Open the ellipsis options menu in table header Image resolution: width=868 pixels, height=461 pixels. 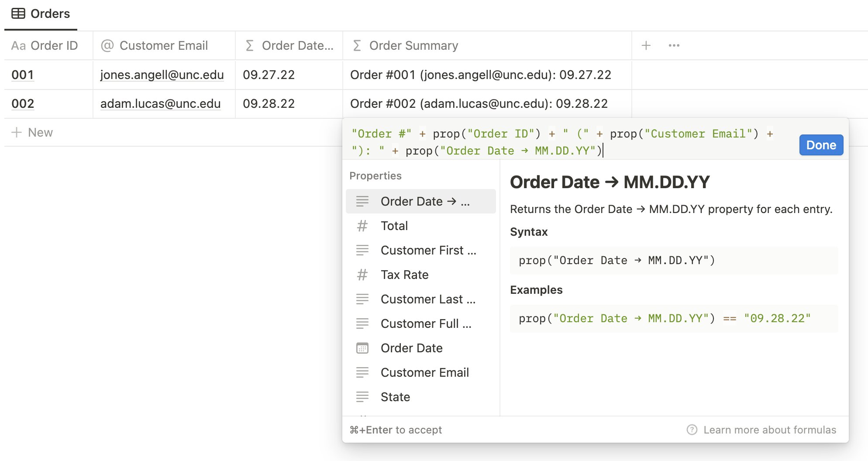coord(674,45)
